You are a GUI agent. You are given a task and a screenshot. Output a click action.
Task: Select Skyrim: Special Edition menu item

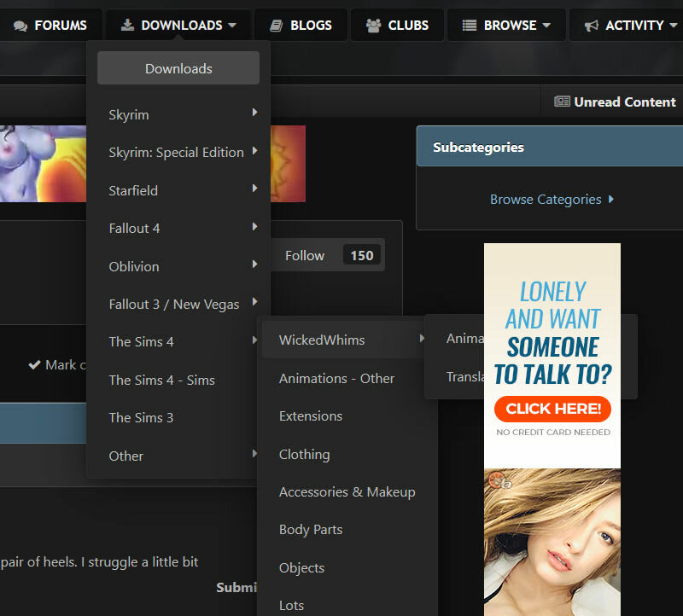tap(177, 153)
